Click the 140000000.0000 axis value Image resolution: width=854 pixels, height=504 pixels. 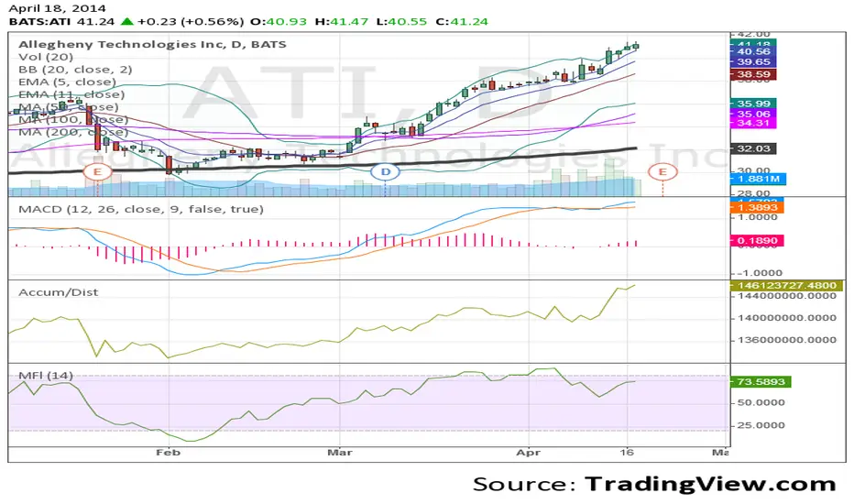786,318
